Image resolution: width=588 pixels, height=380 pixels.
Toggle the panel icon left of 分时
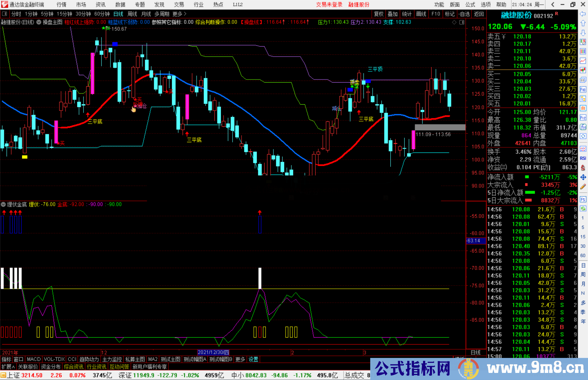(x=5, y=14)
